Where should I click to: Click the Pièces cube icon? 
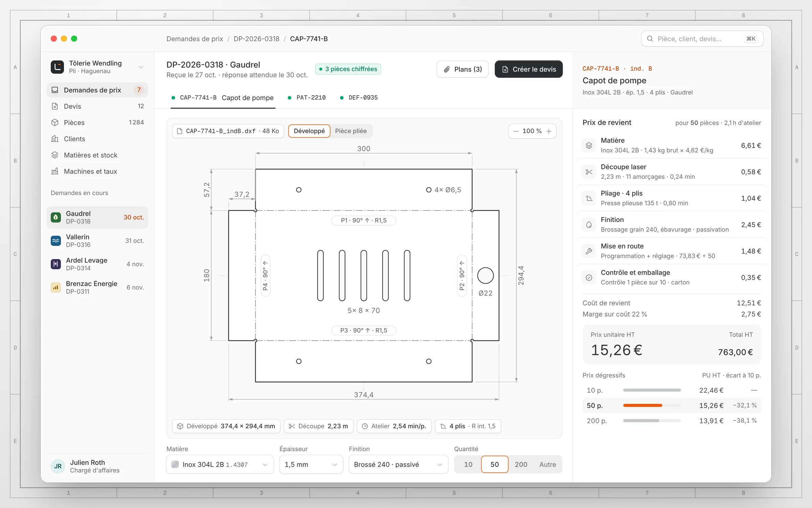point(55,123)
